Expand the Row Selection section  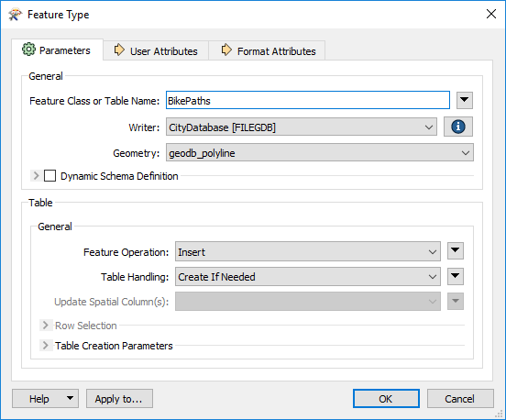point(46,326)
